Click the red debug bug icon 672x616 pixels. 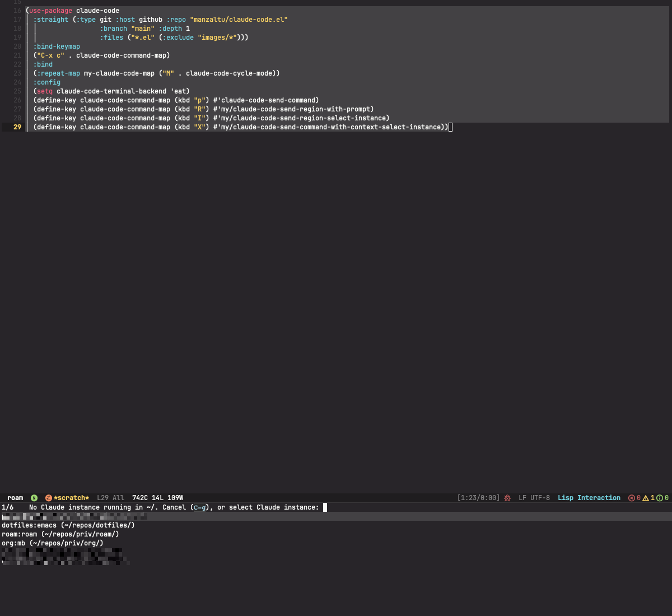[x=507, y=498]
